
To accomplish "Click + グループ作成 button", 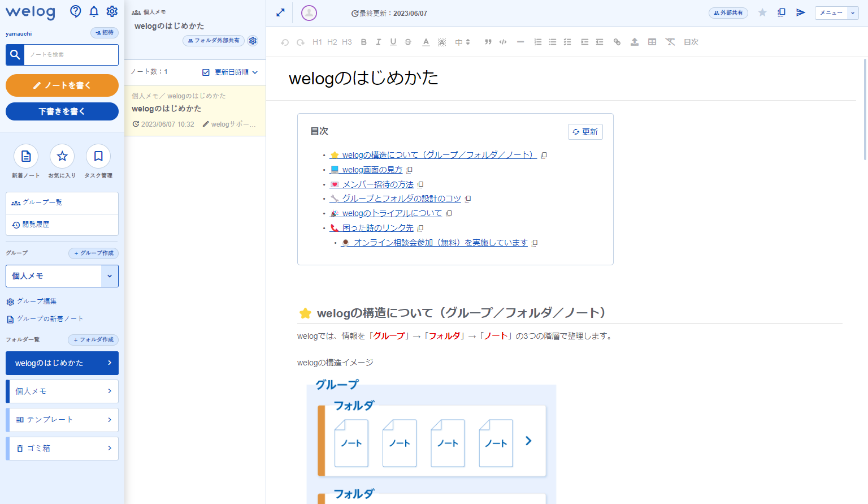I will (94, 253).
